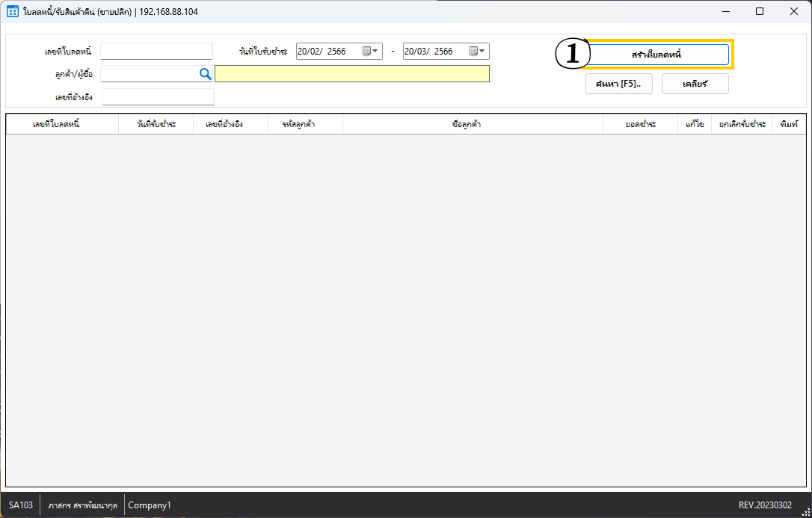
Task: Click the เคลียร์ button
Action: [x=695, y=84]
